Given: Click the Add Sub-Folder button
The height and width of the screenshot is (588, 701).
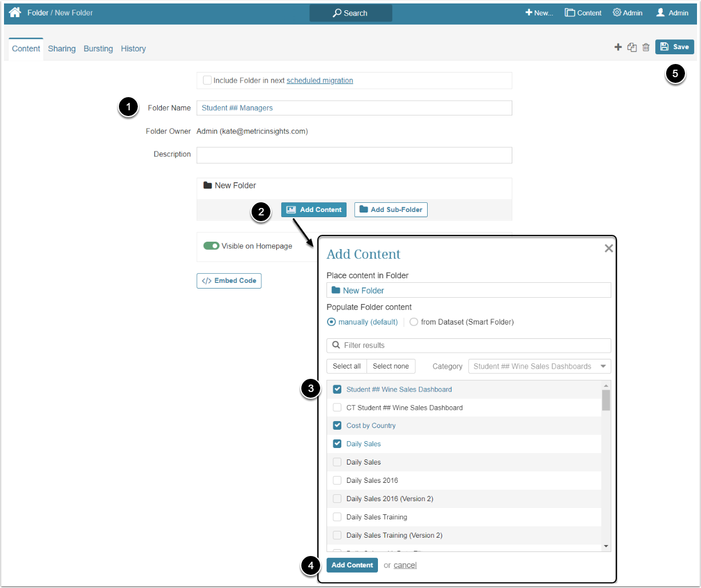Looking at the screenshot, I should (x=391, y=210).
